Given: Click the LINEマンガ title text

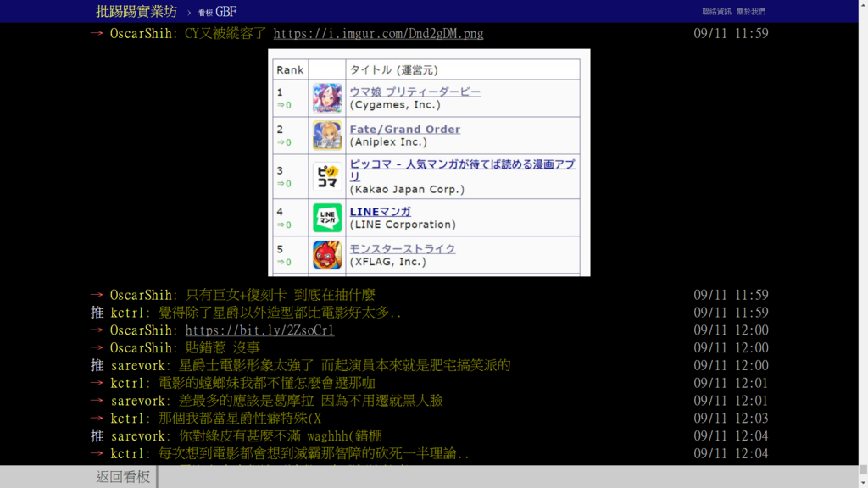Looking at the screenshot, I should point(381,211).
